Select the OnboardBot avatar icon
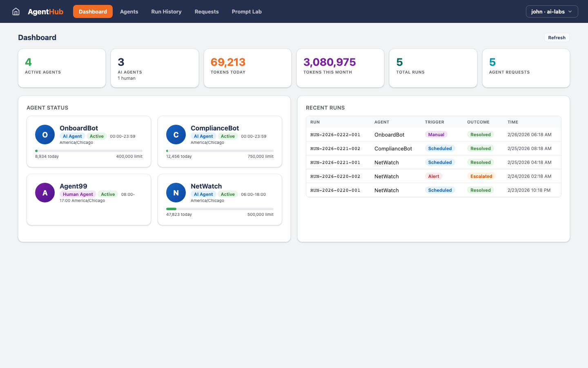Viewport: 588px width, 368px height. [45, 134]
